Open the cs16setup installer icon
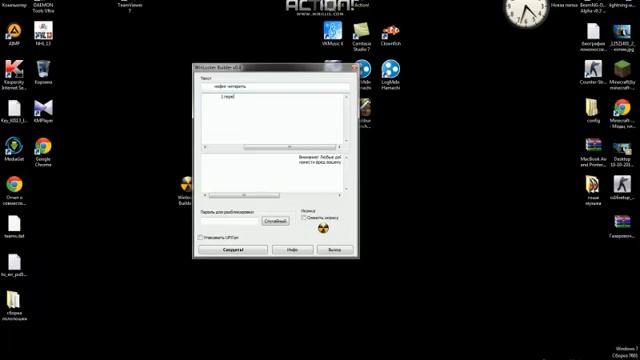 tap(622, 187)
